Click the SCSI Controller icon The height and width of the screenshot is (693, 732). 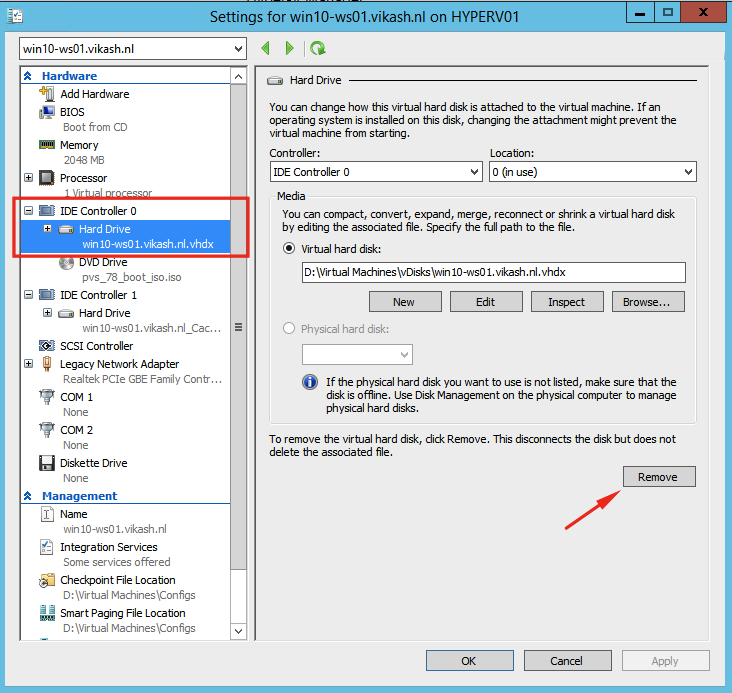47,346
